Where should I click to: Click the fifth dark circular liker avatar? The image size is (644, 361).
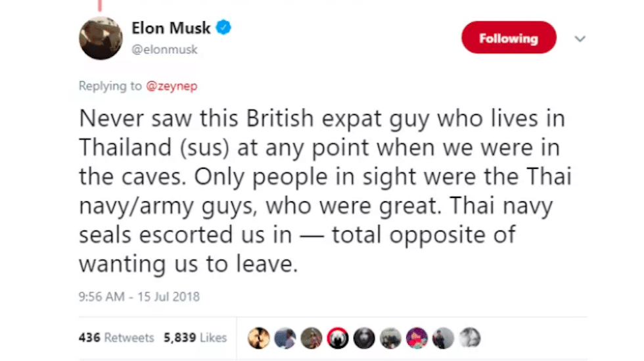click(363, 338)
